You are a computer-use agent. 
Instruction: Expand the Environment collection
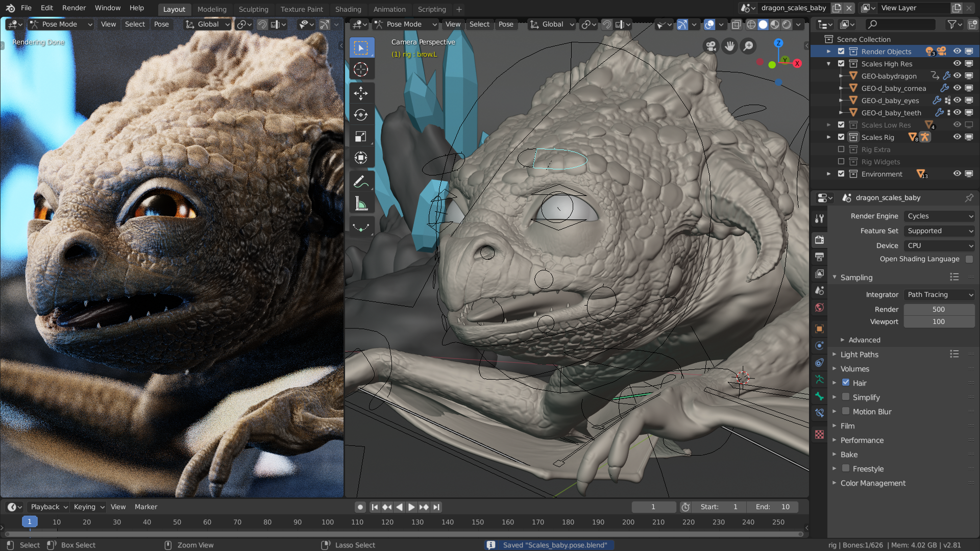tap(829, 174)
